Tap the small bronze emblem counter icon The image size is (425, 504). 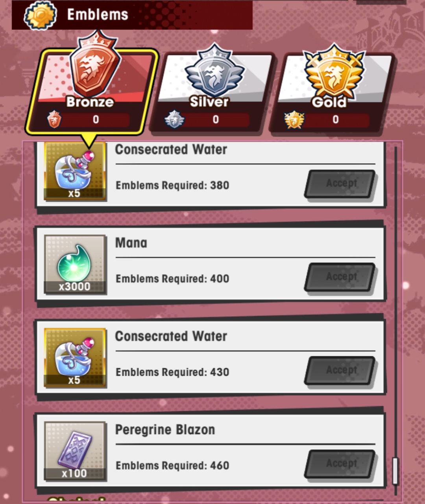click(54, 120)
